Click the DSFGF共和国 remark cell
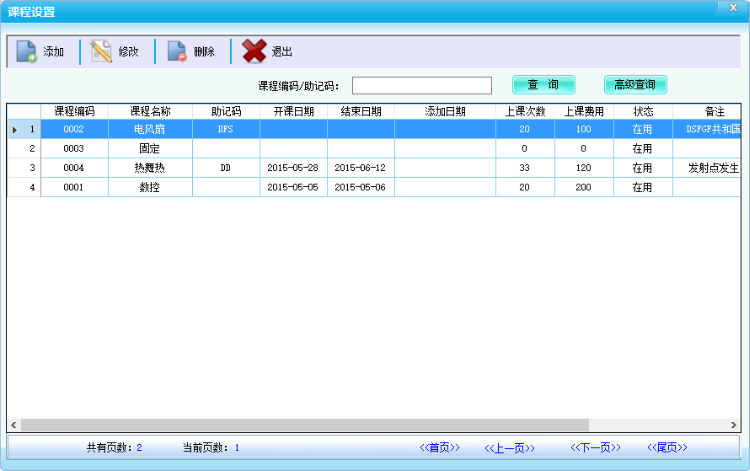Screen dimensions: 750x471 tap(707, 129)
